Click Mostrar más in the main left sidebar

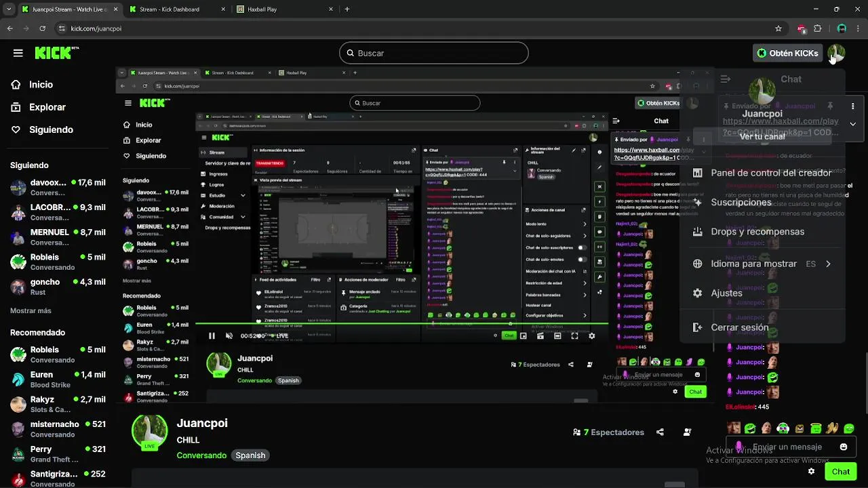pos(31,310)
